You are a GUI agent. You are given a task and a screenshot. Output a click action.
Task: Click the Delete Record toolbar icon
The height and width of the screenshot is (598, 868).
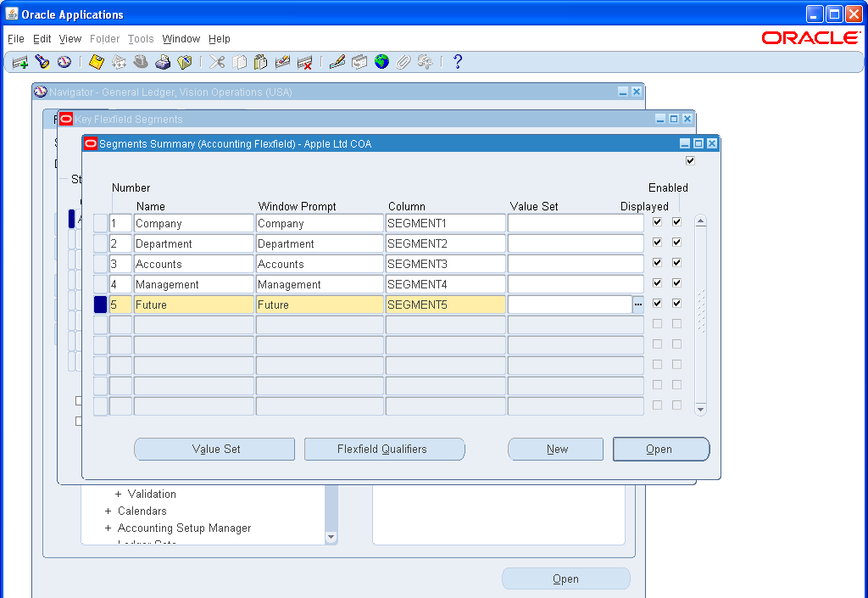click(x=304, y=61)
